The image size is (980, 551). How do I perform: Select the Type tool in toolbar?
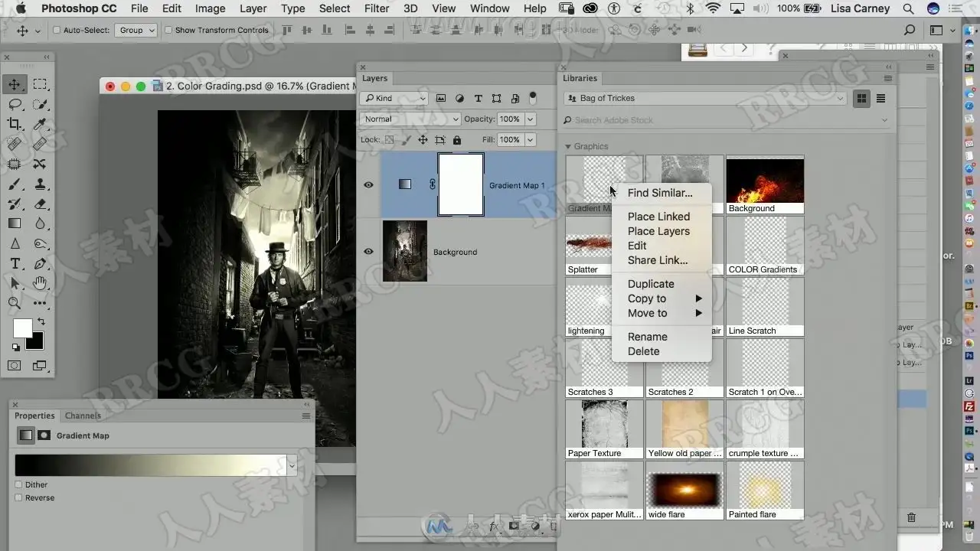(x=15, y=263)
